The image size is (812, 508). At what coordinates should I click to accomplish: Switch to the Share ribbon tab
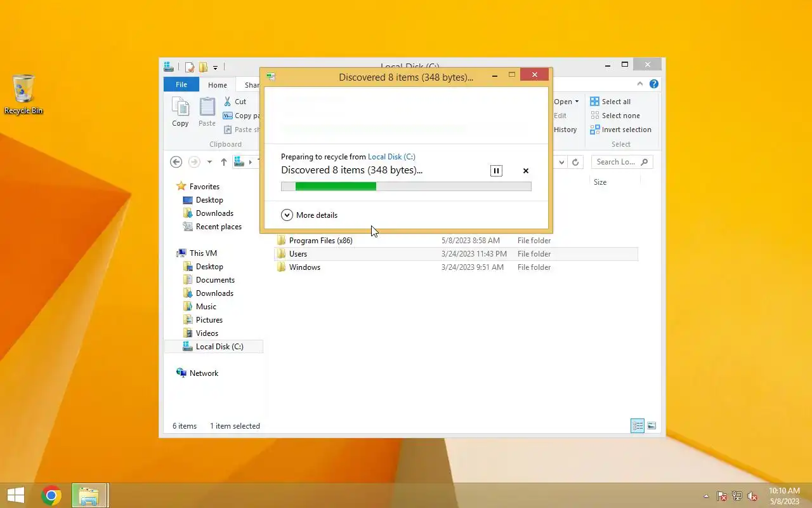pyautogui.click(x=252, y=85)
